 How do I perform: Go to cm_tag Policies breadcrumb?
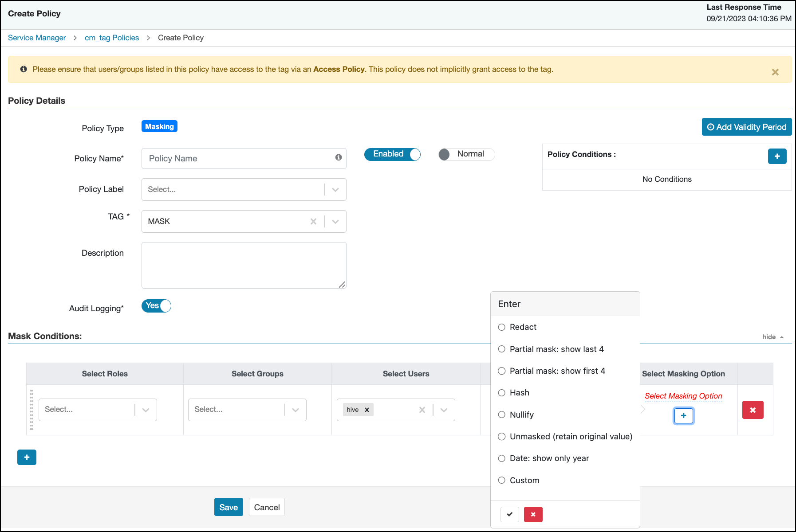click(x=112, y=38)
